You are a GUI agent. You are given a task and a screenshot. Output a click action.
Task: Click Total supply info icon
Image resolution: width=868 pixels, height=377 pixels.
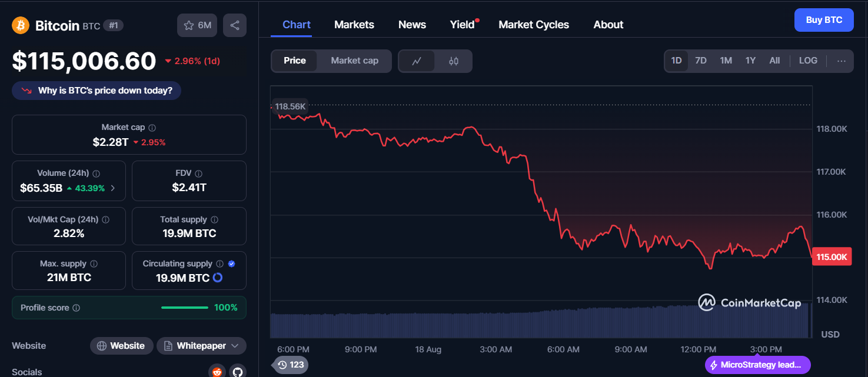215,219
